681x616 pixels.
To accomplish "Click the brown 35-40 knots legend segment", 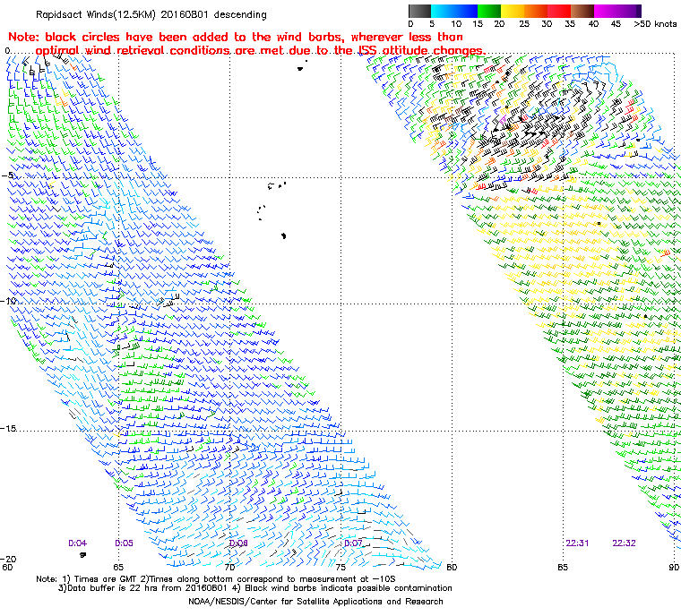I will [582, 11].
